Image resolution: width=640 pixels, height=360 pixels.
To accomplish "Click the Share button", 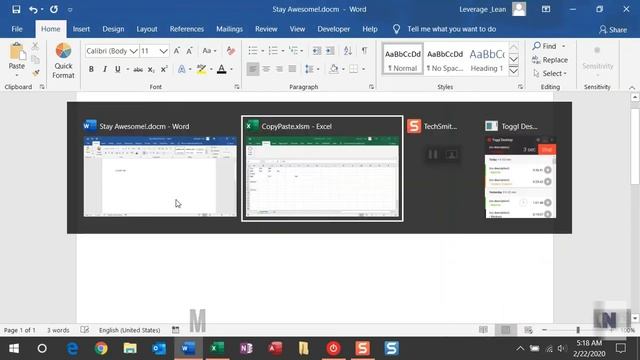I will (x=613, y=29).
